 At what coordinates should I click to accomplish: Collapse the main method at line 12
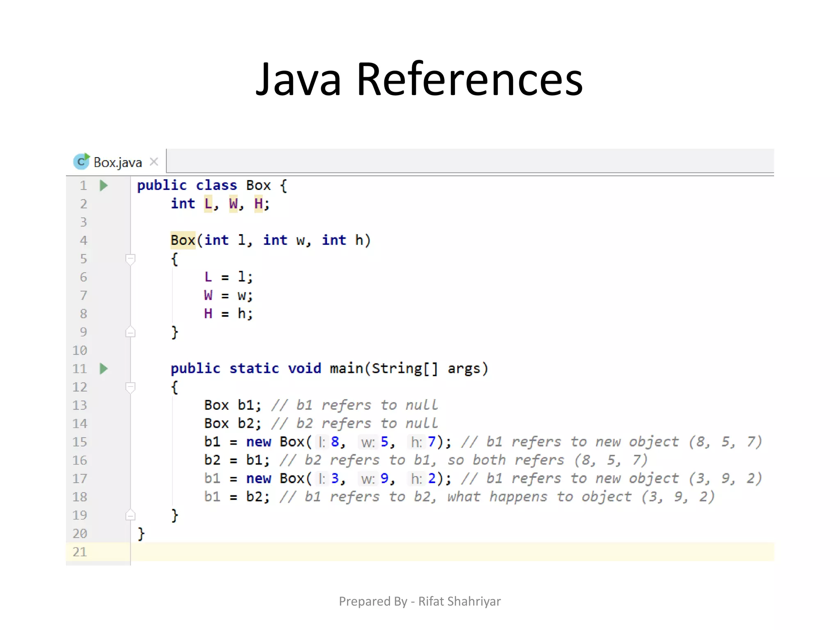(130, 387)
